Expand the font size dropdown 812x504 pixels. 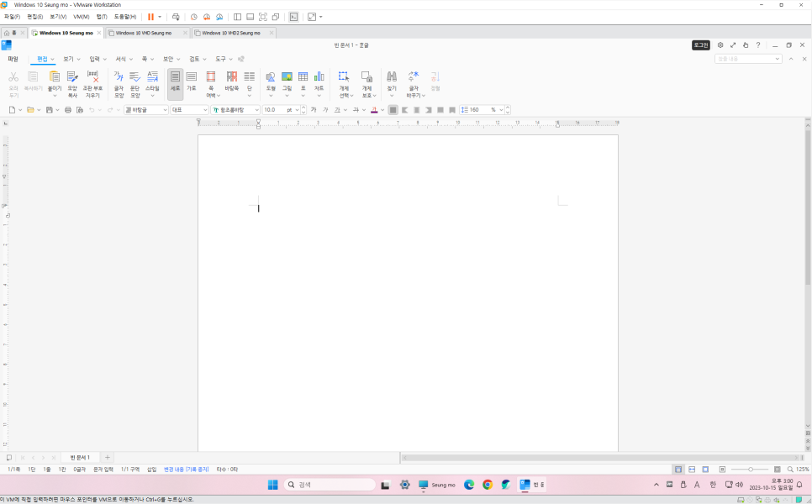(297, 109)
